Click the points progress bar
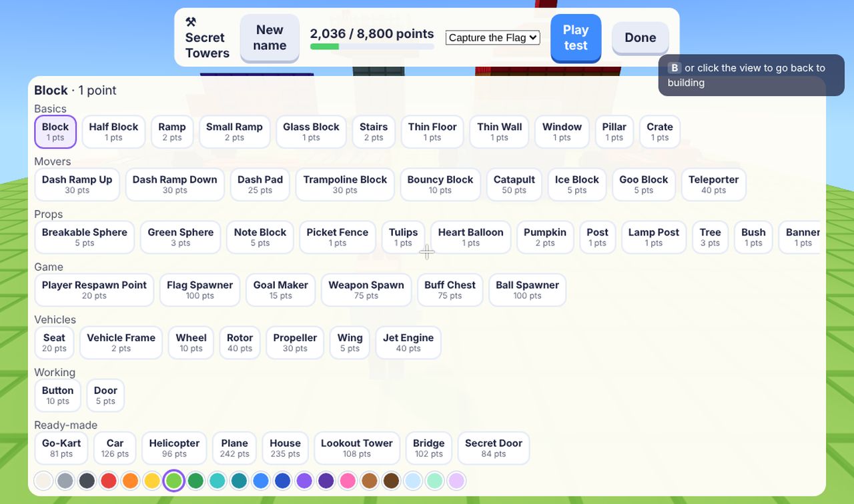The height and width of the screenshot is (504, 854). (x=372, y=47)
